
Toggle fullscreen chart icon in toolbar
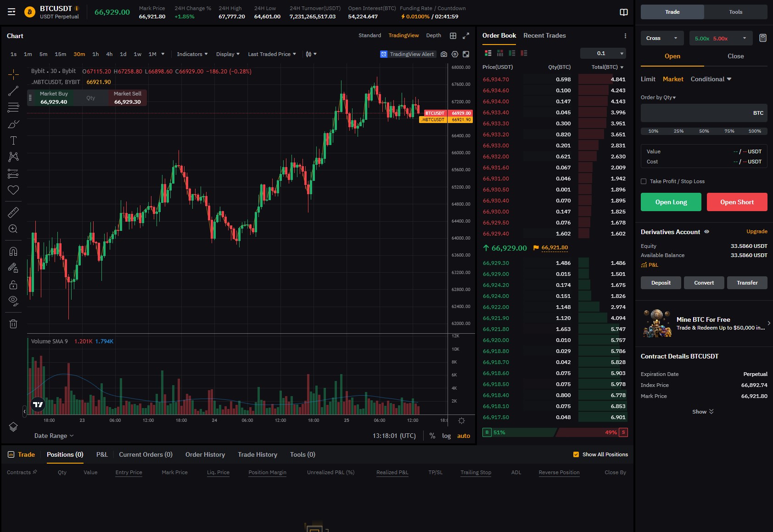[x=466, y=54]
